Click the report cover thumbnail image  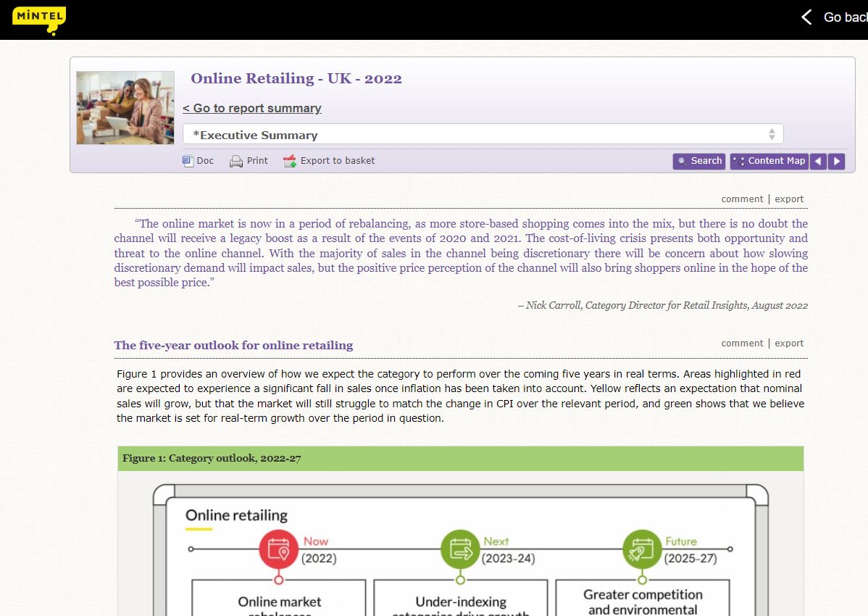[x=125, y=108]
